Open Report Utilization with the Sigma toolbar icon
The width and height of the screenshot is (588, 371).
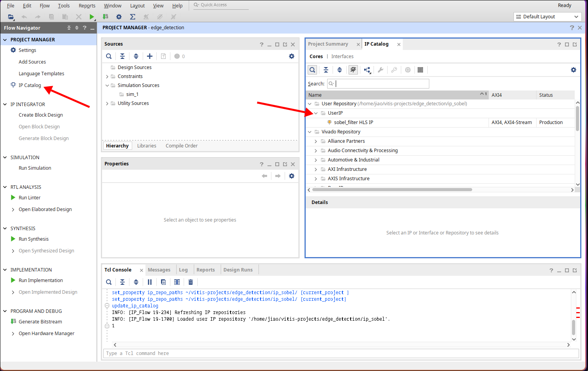[132, 16]
